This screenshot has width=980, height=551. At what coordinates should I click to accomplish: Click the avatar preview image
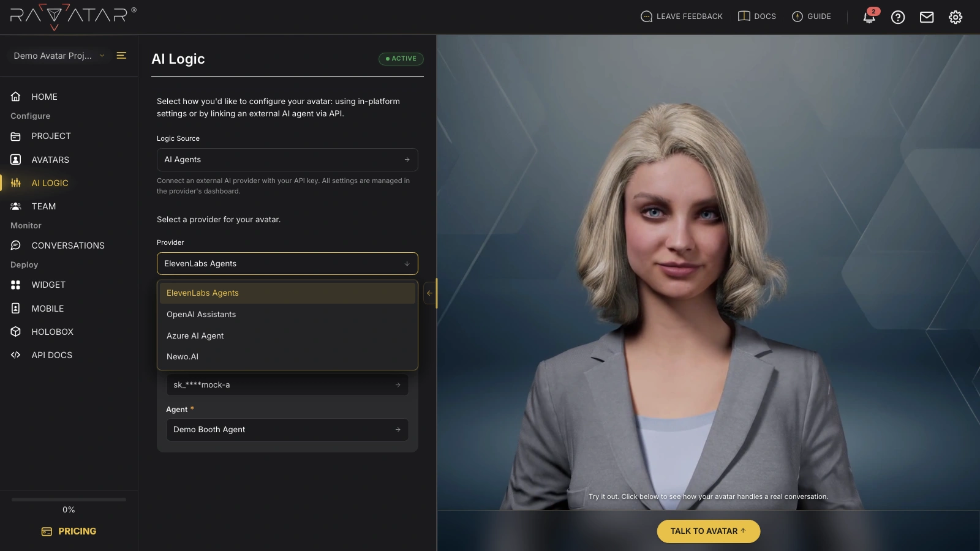tap(709, 272)
